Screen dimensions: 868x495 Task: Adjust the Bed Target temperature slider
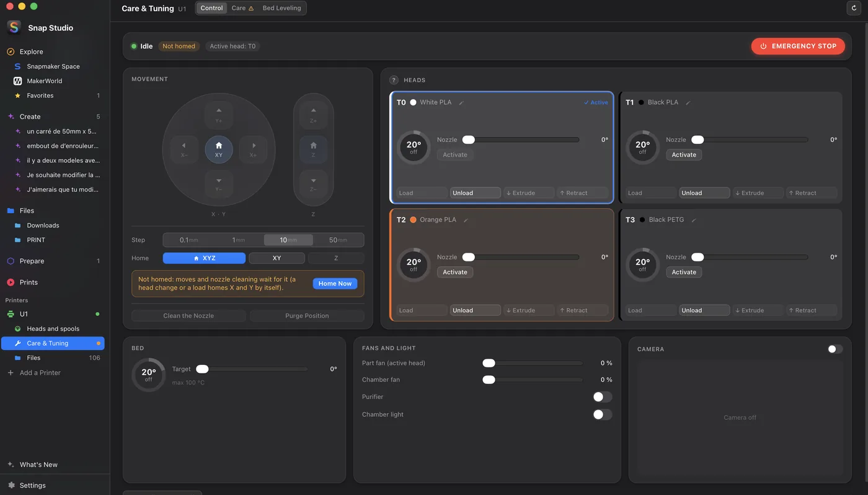[x=252, y=369]
